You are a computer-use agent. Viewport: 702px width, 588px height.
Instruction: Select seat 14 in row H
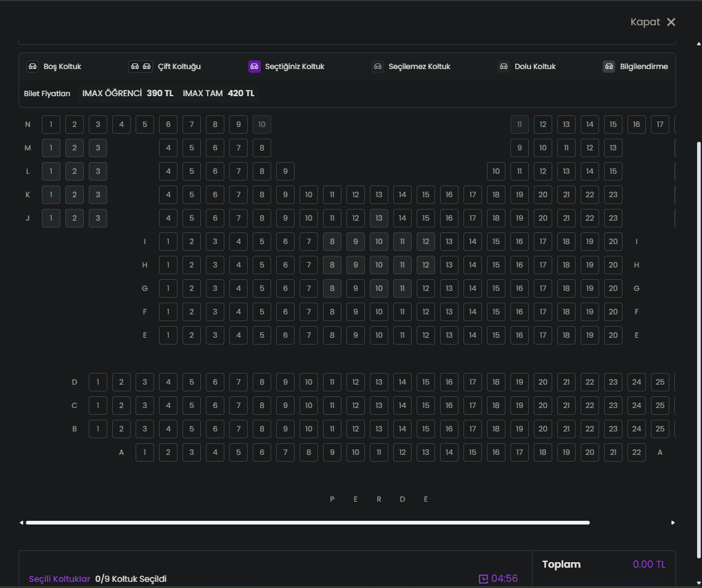click(x=472, y=264)
